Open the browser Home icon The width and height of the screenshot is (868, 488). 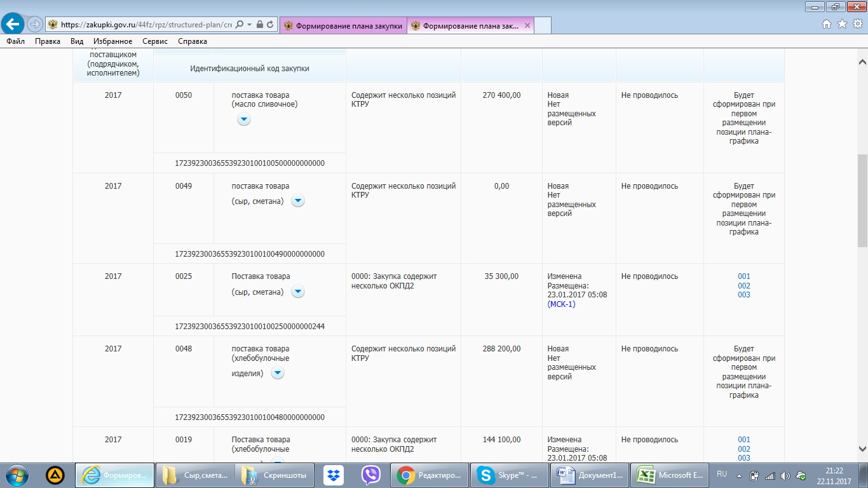[x=827, y=24]
